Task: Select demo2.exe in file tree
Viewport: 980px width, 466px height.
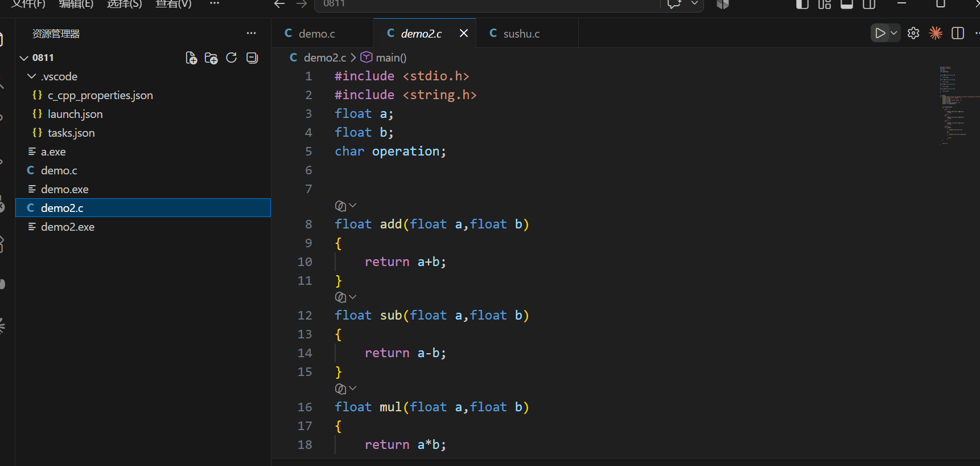Action: click(143, 227)
